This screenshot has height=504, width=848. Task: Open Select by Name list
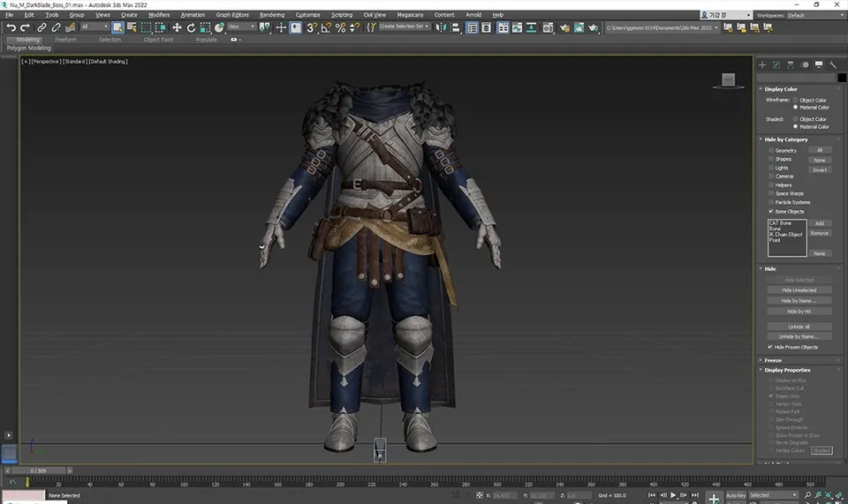click(132, 27)
